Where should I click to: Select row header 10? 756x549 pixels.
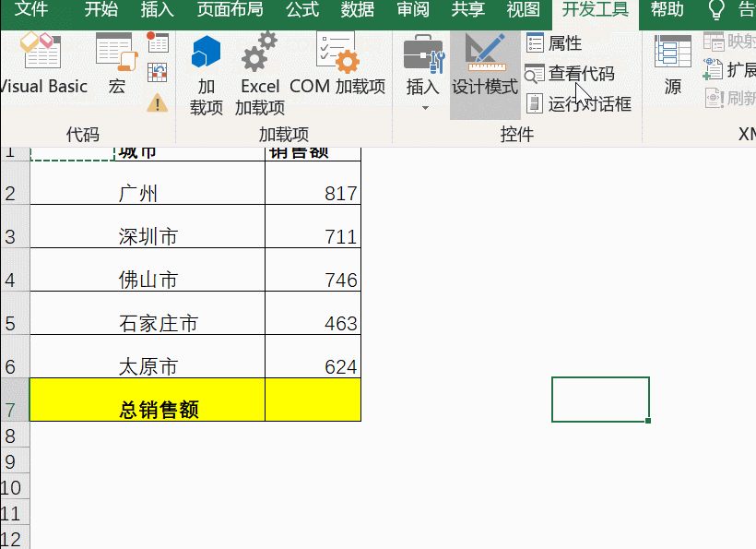point(15,488)
